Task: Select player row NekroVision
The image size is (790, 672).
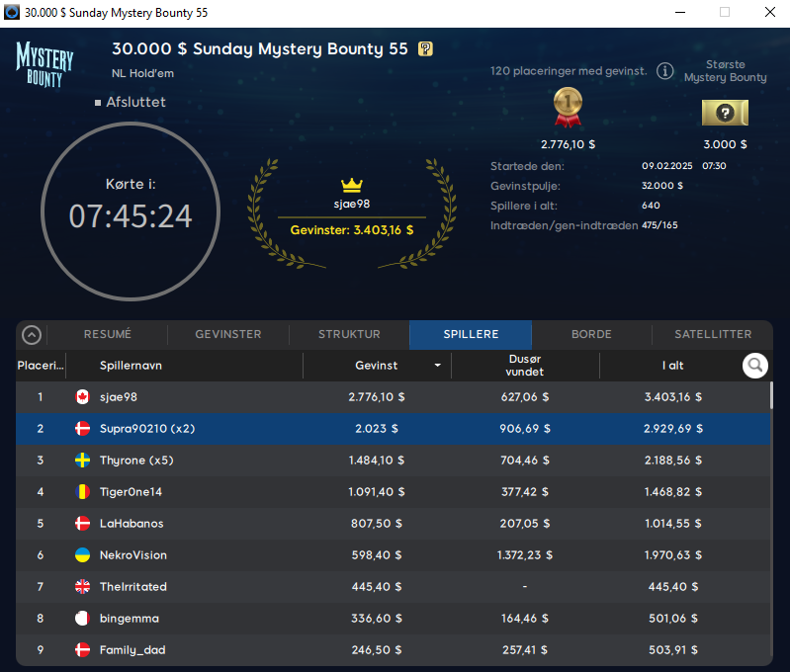Action: 393,555
